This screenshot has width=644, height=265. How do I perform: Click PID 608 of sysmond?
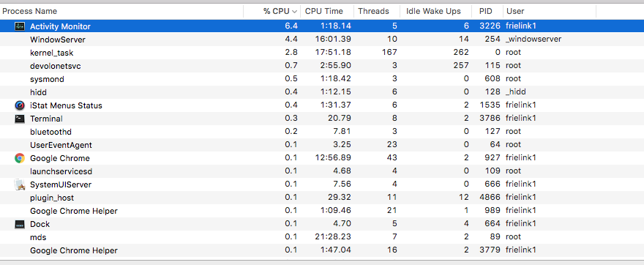492,79
